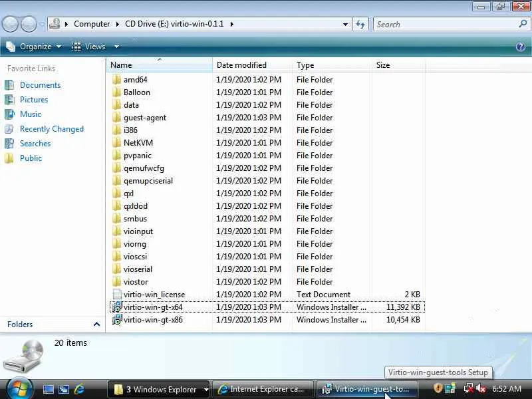Select the Balloon folder icon
Screen dimensions: 532x399
(117, 92)
